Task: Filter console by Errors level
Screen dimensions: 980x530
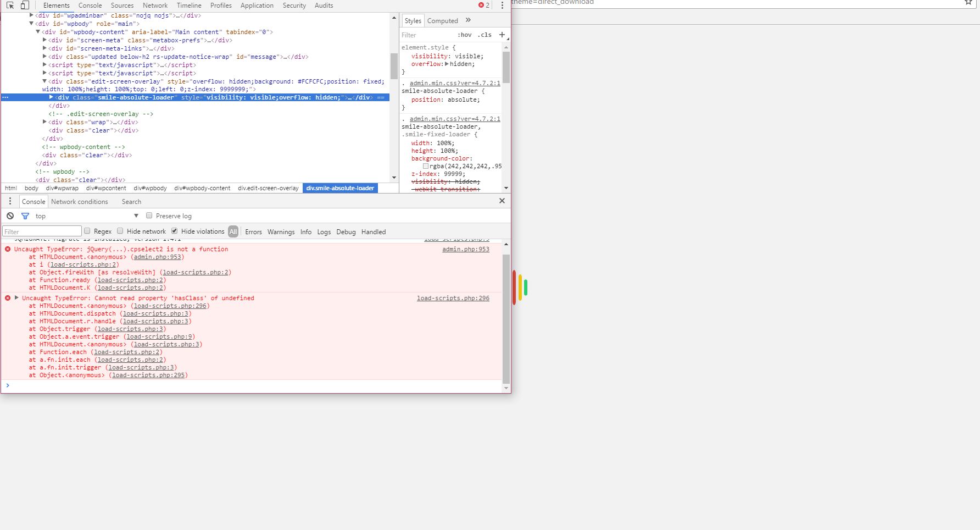Action: (253, 232)
